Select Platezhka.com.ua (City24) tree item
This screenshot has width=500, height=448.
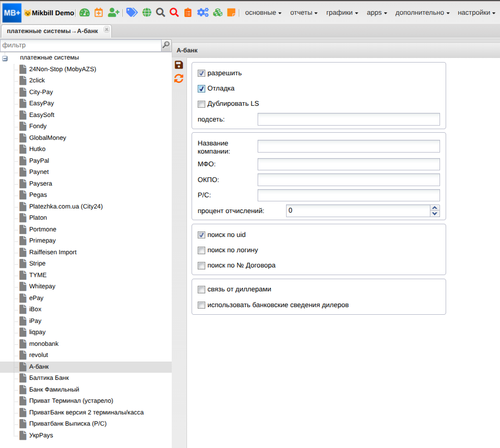pyautogui.click(x=66, y=206)
